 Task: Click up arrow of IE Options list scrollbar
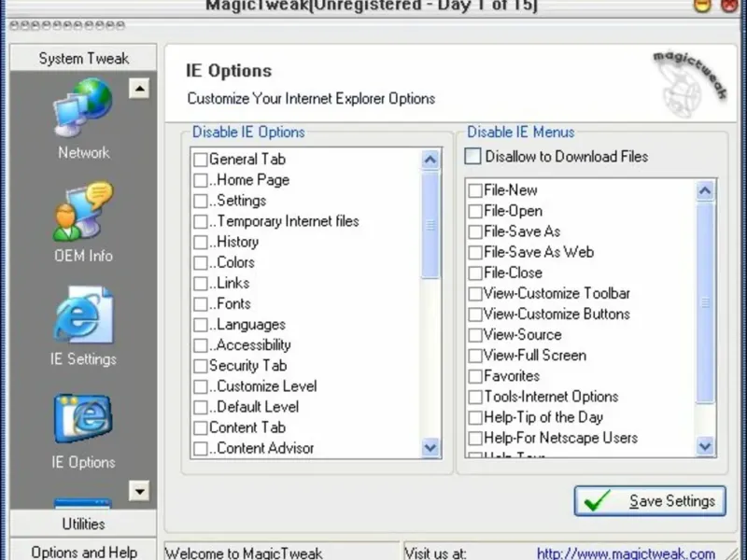tap(430, 160)
